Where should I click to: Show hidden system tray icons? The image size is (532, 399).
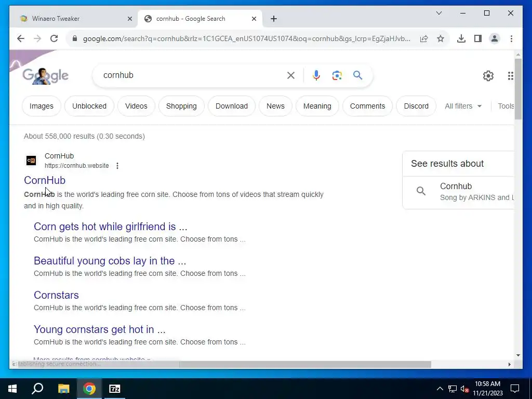[x=440, y=389]
